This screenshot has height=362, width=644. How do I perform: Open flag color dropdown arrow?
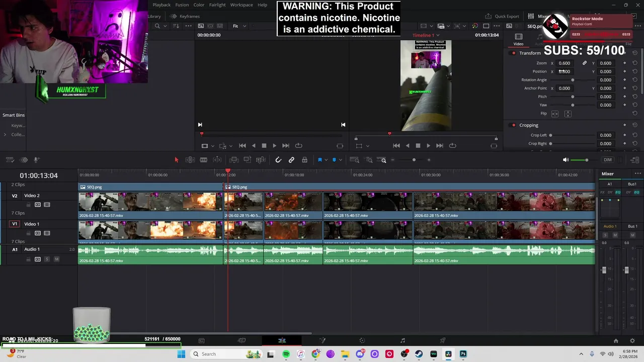[326, 160]
